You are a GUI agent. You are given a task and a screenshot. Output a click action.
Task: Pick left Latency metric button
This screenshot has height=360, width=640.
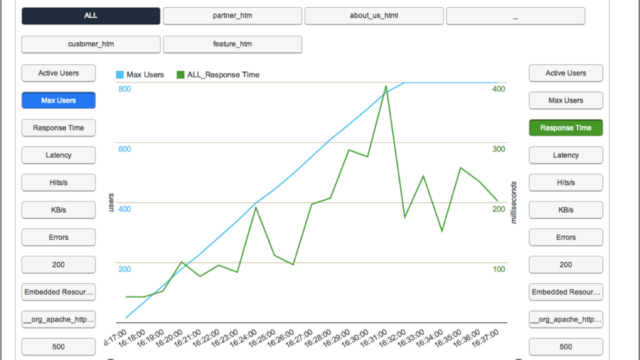(x=58, y=155)
